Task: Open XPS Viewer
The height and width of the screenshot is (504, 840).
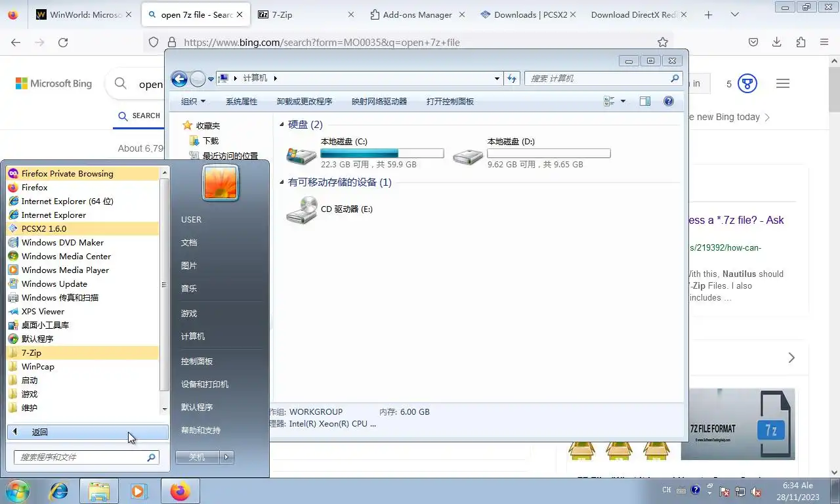Action: (83, 311)
